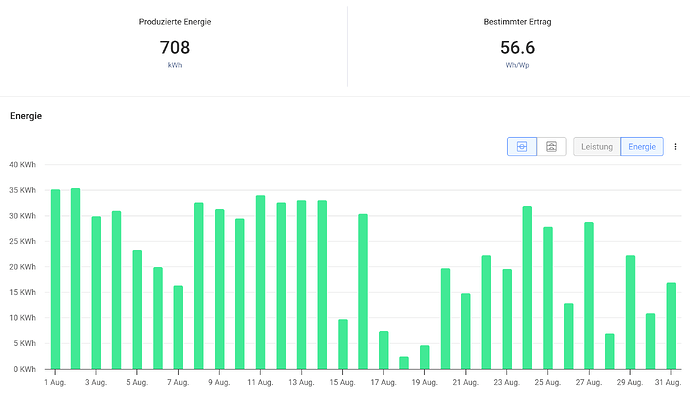Click the bar above 5 Aug.
Screen dimensions: 690x398
click(137, 310)
